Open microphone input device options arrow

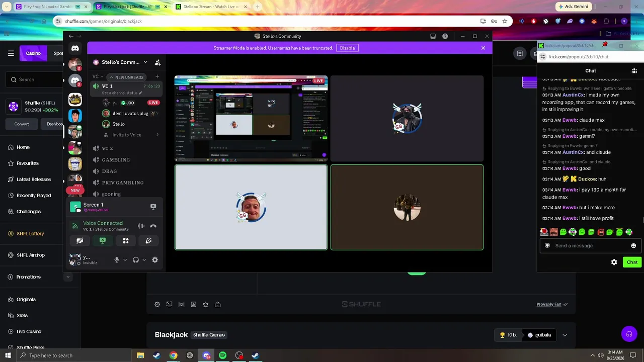click(125, 260)
